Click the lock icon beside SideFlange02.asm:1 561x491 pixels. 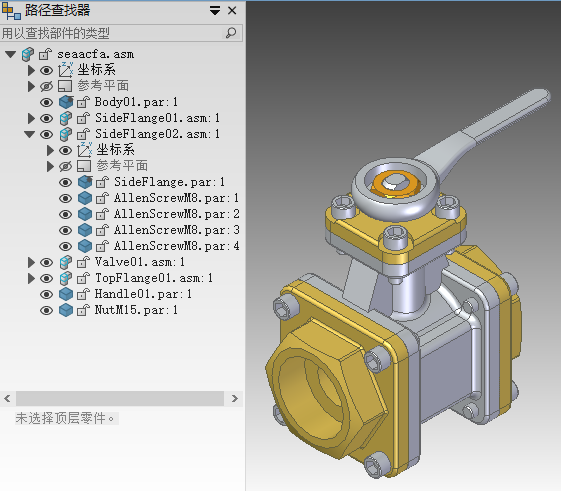tap(83, 134)
